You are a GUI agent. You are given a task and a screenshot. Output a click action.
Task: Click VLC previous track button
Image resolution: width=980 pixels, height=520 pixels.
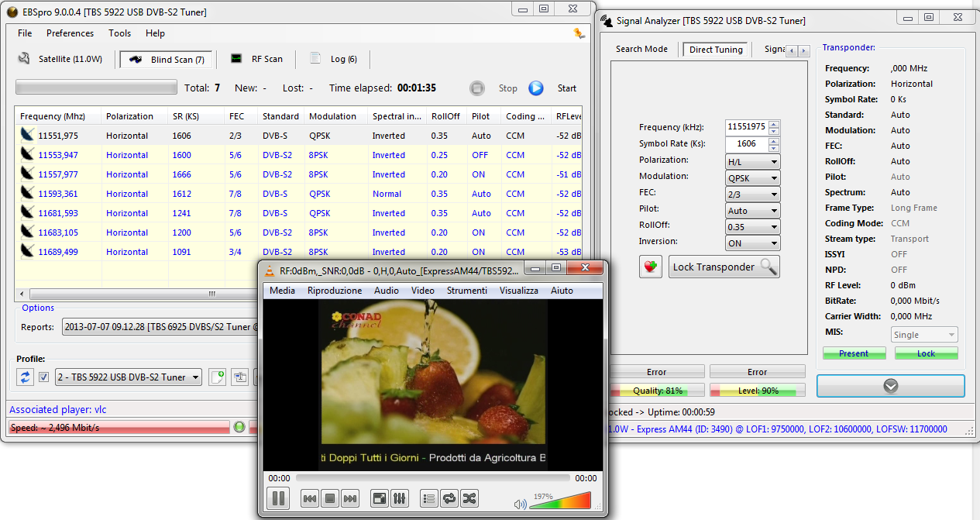coord(309,499)
